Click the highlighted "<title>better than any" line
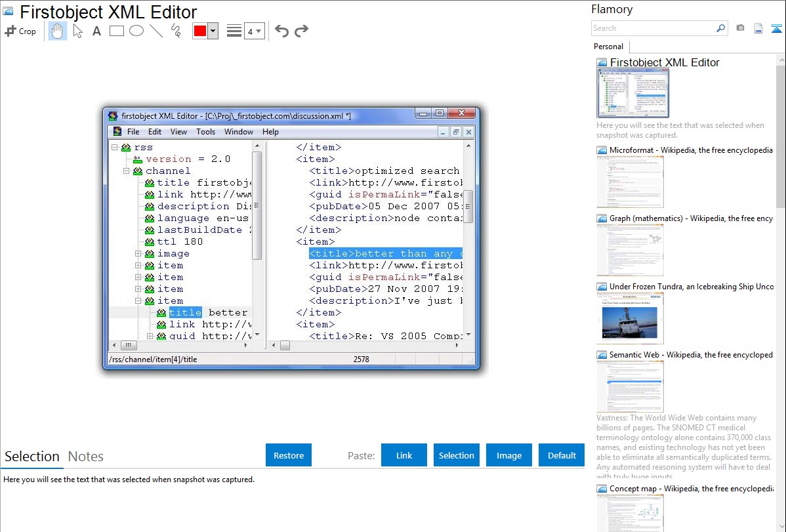This screenshot has width=786, height=532. click(x=386, y=254)
